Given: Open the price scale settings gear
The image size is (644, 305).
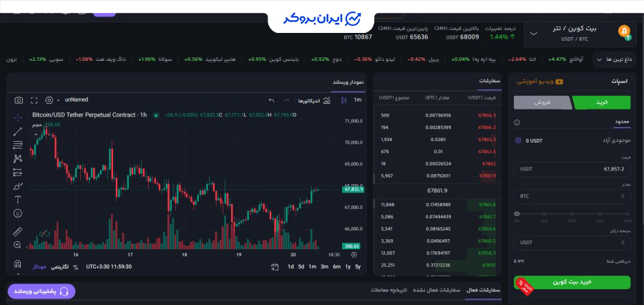Looking at the screenshot, I should (354, 255).
